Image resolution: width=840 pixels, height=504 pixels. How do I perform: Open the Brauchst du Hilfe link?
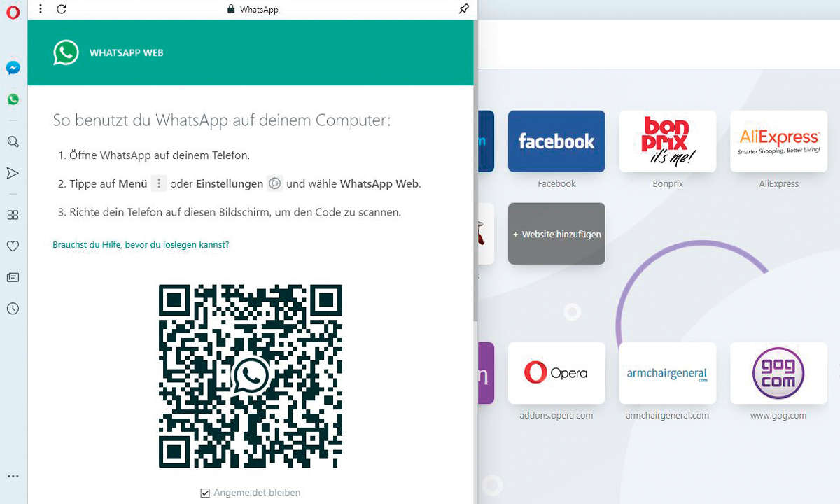point(141,245)
